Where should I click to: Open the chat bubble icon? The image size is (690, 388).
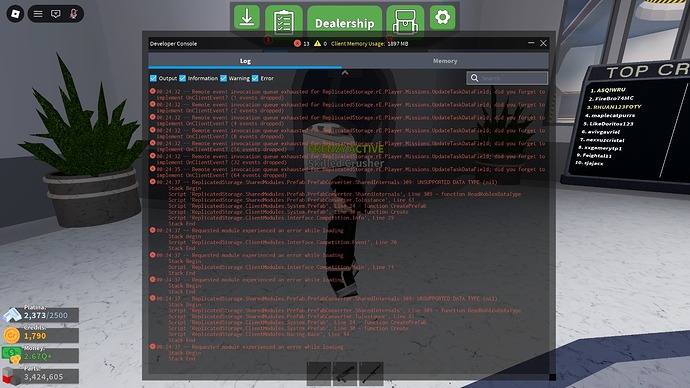tap(55, 14)
